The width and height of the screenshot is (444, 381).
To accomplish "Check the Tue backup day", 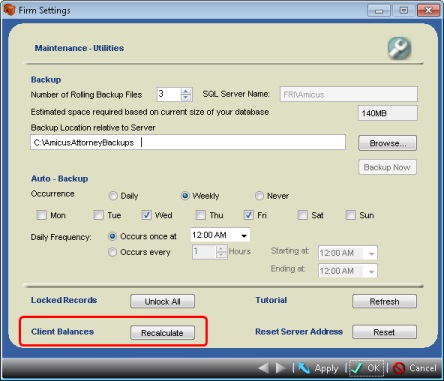I will tap(98, 215).
